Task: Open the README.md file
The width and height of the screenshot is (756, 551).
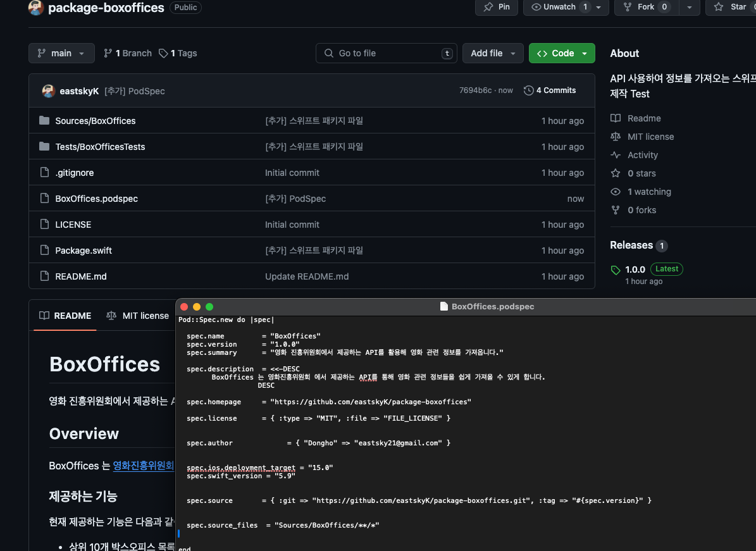Action: (81, 276)
